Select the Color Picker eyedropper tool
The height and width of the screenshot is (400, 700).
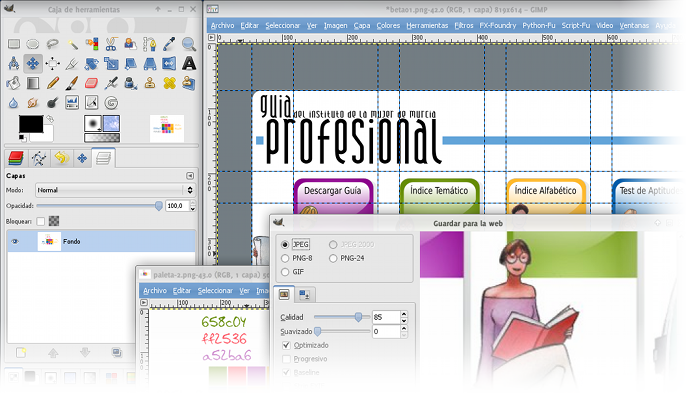[x=170, y=44]
